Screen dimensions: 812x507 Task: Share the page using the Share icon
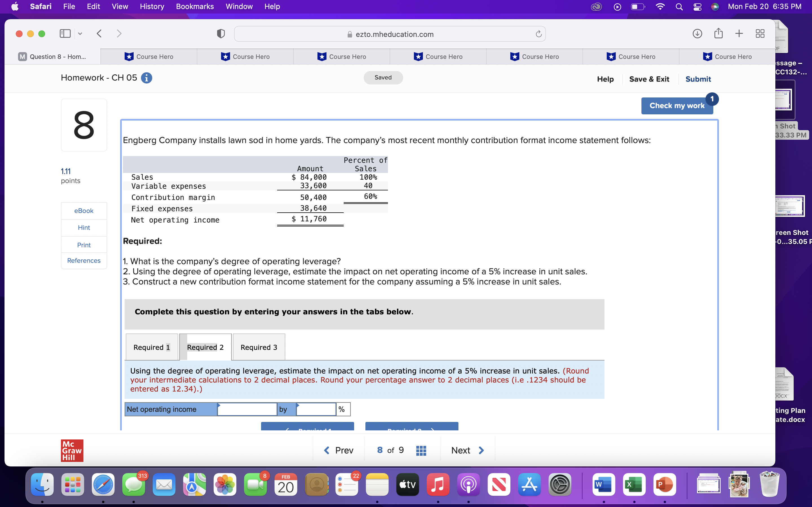pyautogui.click(x=718, y=33)
